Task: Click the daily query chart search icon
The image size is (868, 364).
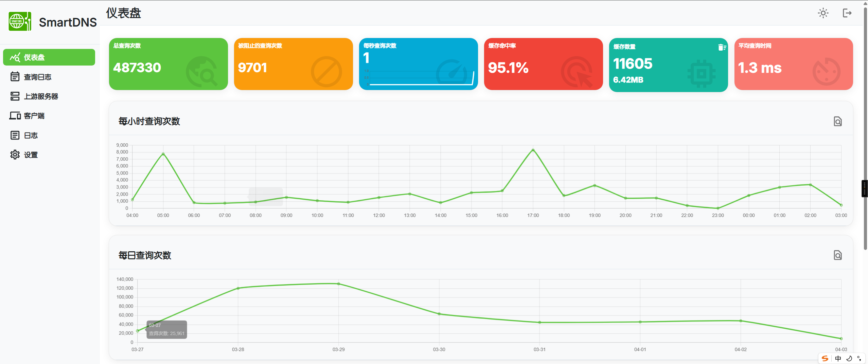Action: click(837, 255)
